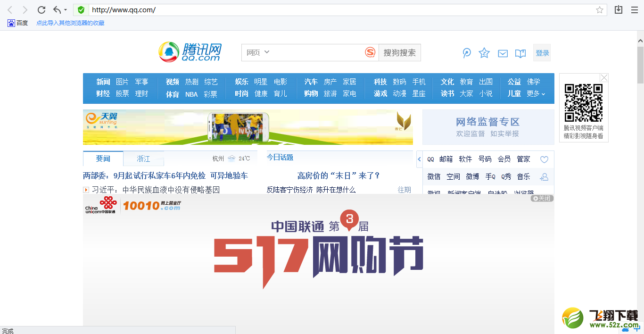The image size is (644, 334).
Task: Collapse the services panel with left chevron
Action: [x=420, y=159]
